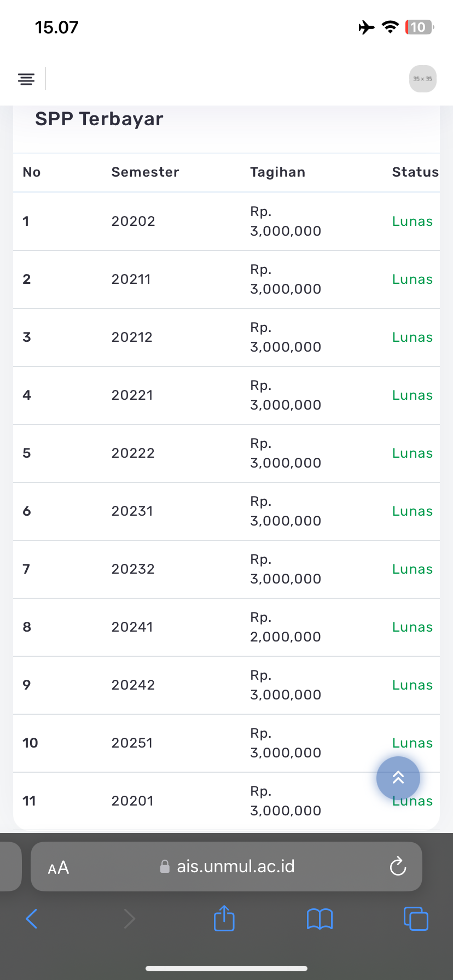This screenshot has width=453, height=980.
Task: Click the Status column header
Action: pyautogui.click(x=415, y=172)
